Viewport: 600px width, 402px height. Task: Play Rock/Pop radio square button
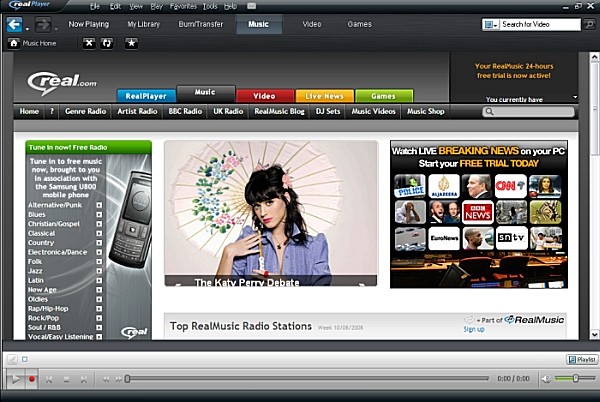point(99,318)
